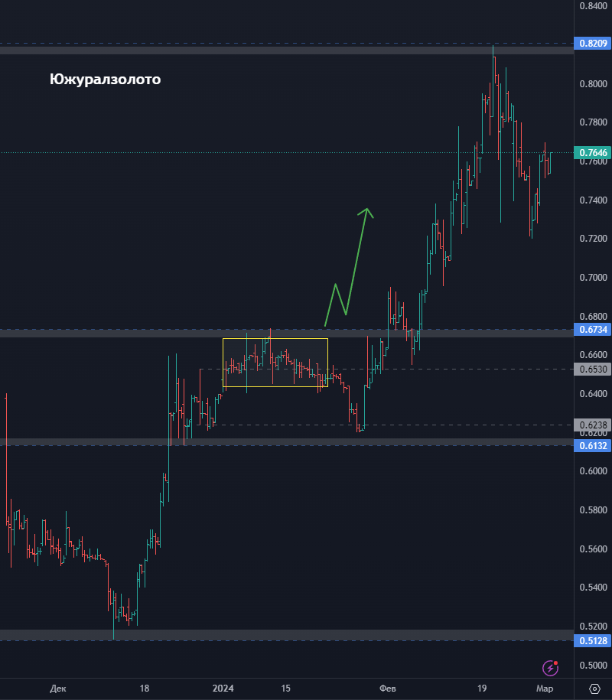Click the 2024 marker on time axis

tap(223, 689)
